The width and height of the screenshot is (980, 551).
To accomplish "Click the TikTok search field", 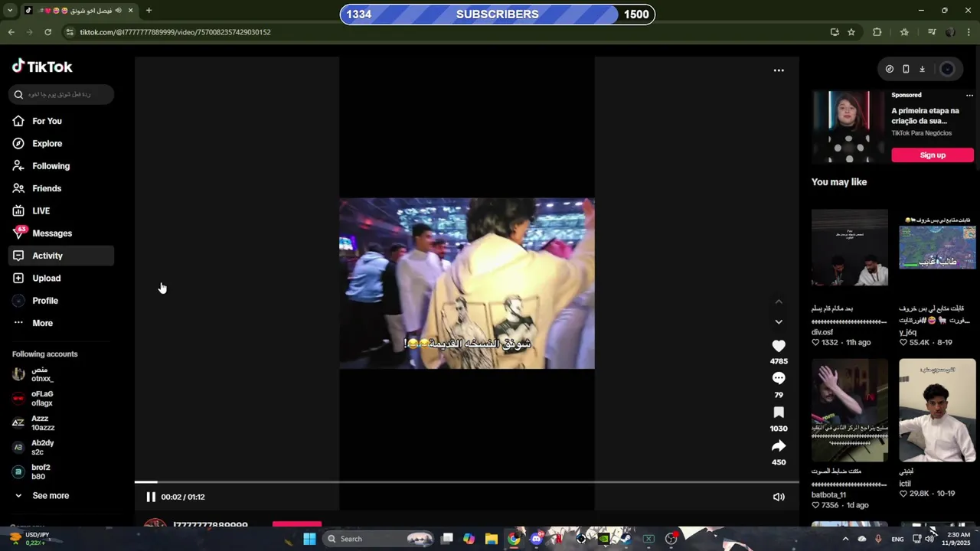I will (61, 94).
